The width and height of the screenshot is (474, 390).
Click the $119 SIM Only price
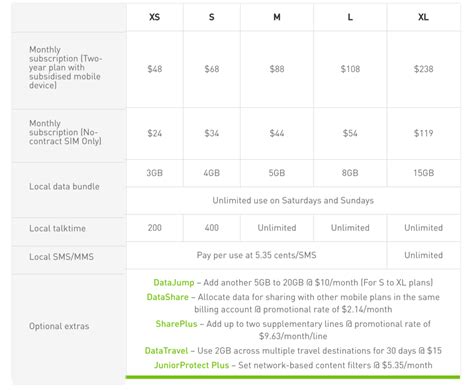[424, 133]
